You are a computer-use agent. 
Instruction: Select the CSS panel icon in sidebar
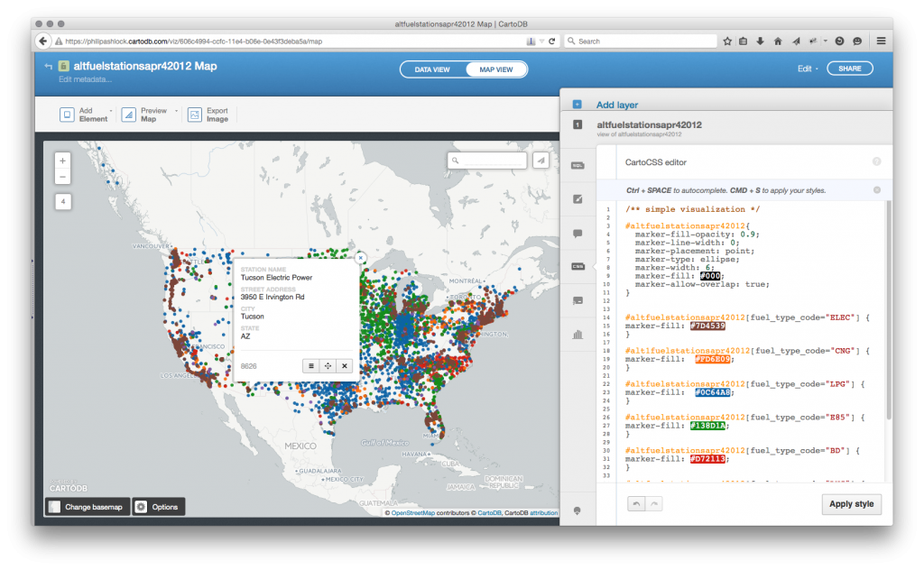pos(577,267)
